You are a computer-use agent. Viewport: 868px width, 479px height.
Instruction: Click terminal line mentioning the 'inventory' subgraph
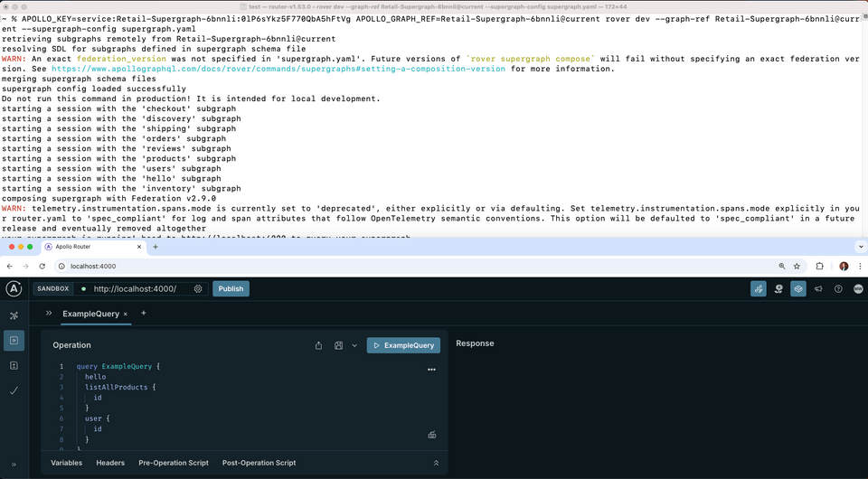coord(121,188)
